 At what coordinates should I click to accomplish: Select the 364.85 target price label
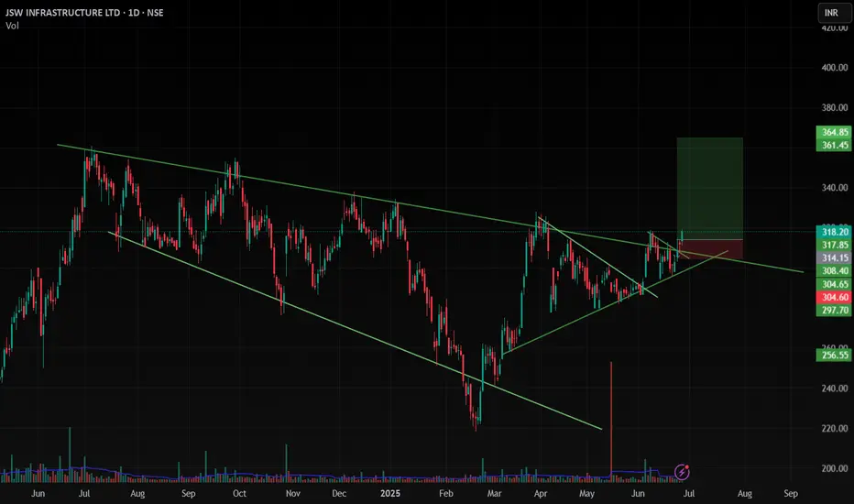pyautogui.click(x=834, y=132)
